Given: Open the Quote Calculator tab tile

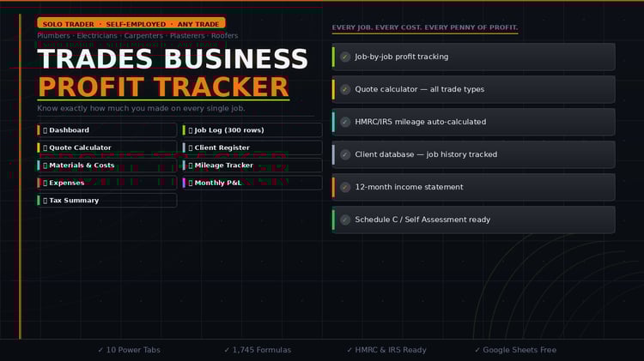Looking at the screenshot, I should [x=106, y=147].
